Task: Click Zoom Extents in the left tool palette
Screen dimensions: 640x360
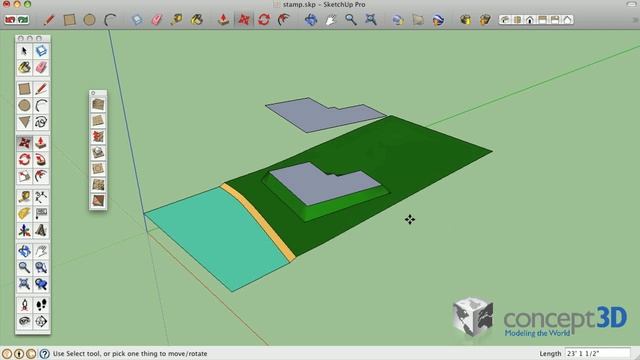Action: [x=24, y=284]
